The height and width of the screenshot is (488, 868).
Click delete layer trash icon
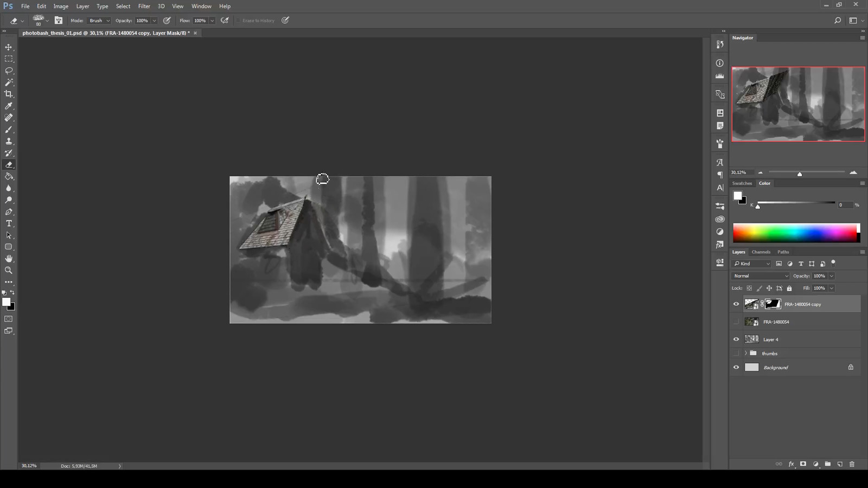click(x=852, y=464)
